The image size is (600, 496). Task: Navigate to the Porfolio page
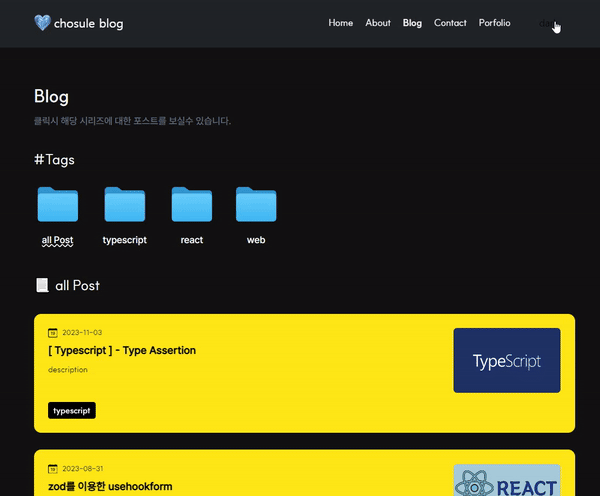[494, 23]
